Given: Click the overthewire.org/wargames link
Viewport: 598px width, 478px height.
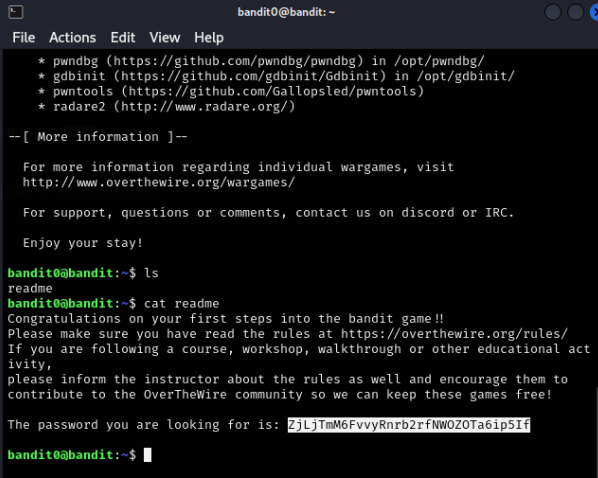Looking at the screenshot, I should [x=159, y=182].
